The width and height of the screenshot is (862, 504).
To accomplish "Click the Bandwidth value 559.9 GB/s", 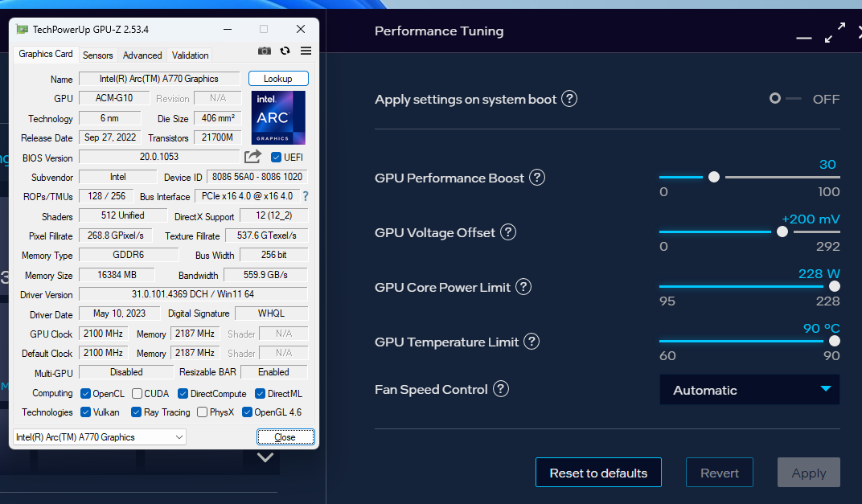I will tap(265, 275).
